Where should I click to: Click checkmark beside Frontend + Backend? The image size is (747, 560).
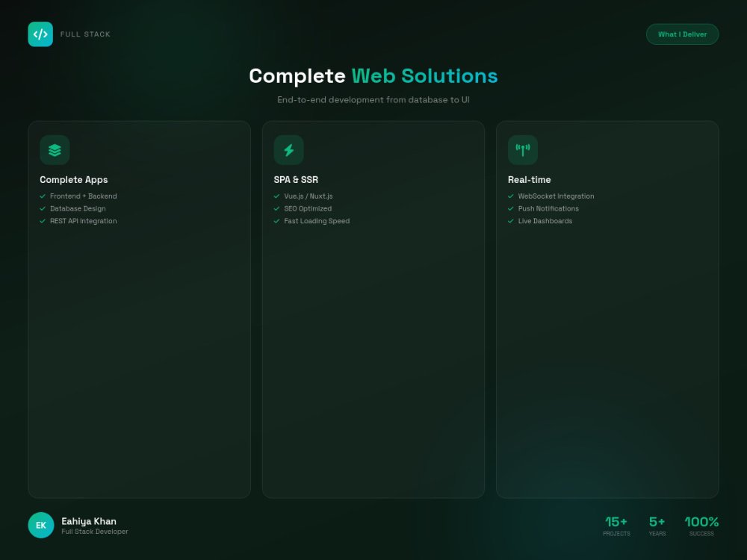pyautogui.click(x=43, y=196)
